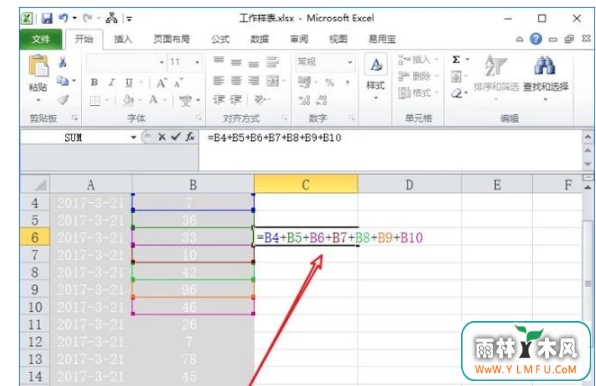596x386 pixels.
Task: Click the AutoSum sigma icon
Action: (456, 60)
